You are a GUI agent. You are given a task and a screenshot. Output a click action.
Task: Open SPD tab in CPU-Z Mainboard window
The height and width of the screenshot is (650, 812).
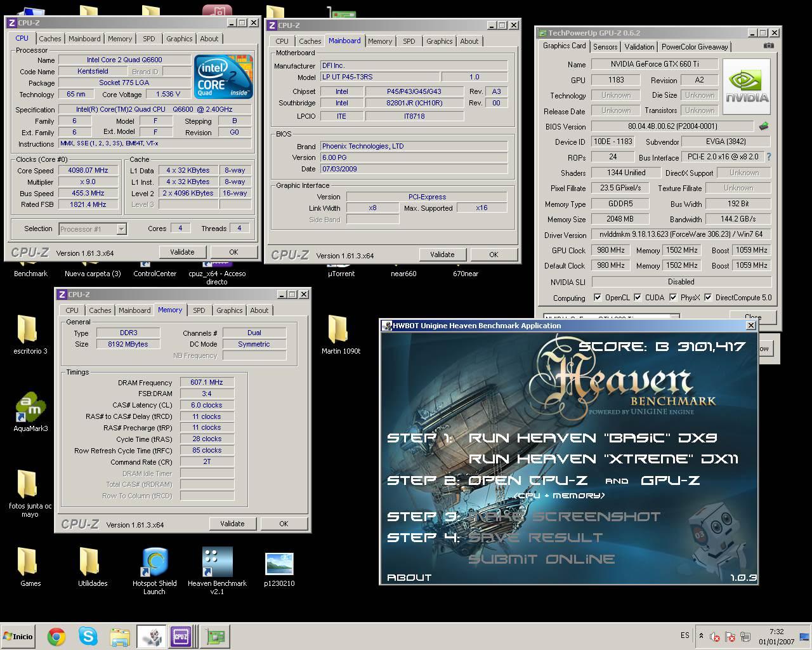tap(409, 41)
